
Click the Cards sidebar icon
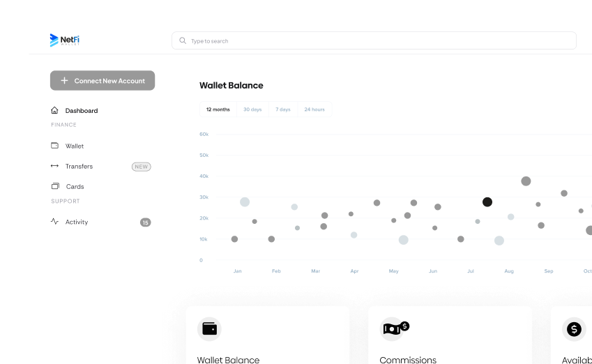click(55, 185)
